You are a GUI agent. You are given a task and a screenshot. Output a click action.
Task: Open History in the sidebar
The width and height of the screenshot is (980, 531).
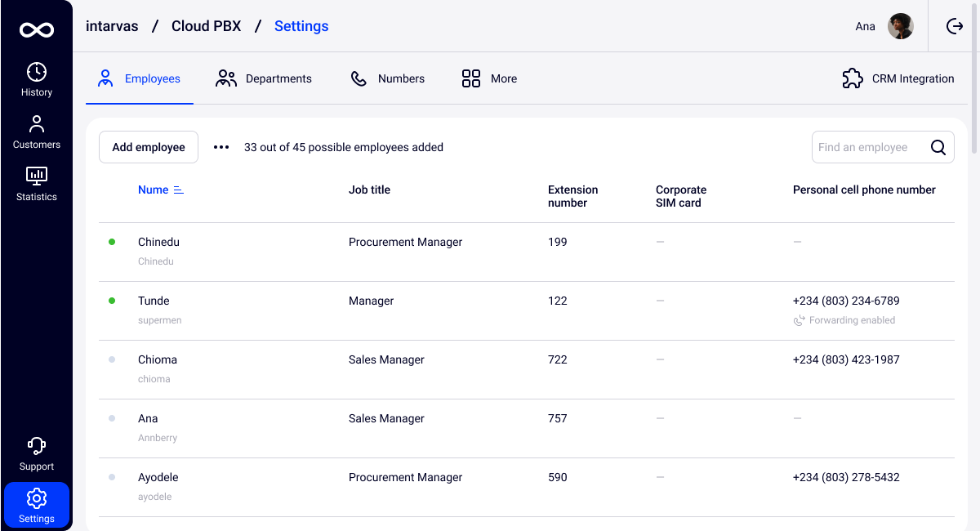click(37, 80)
